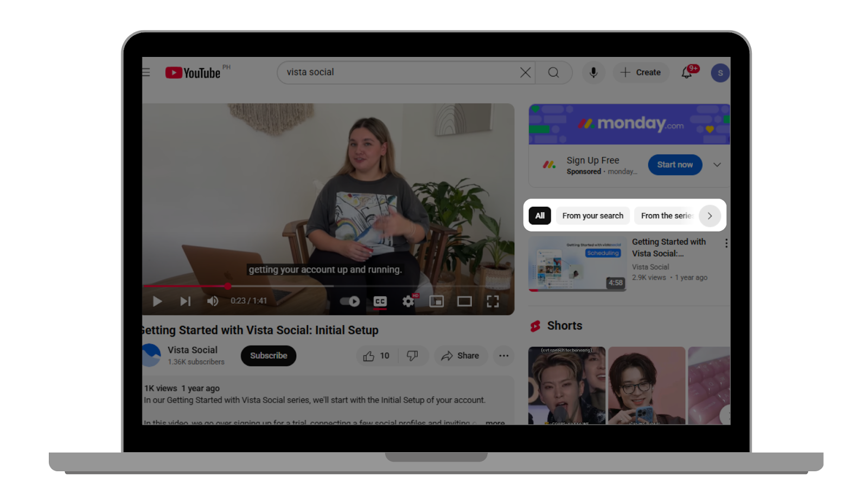Open the account avatar menu
The width and height of the screenshot is (868, 488).
pyautogui.click(x=720, y=73)
